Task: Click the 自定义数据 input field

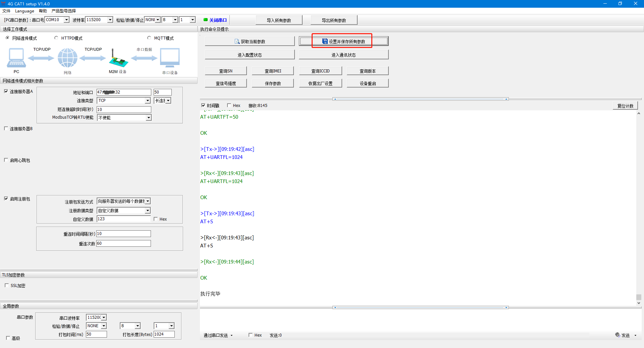Action: tap(123, 219)
